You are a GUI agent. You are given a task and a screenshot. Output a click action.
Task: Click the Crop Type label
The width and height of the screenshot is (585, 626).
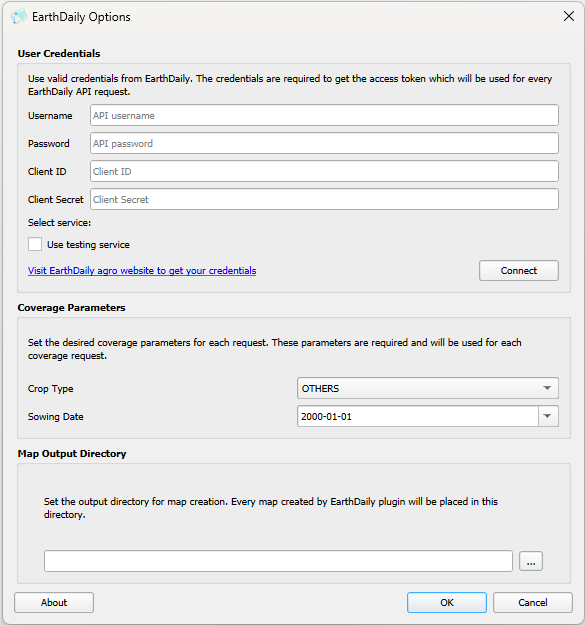(x=51, y=389)
